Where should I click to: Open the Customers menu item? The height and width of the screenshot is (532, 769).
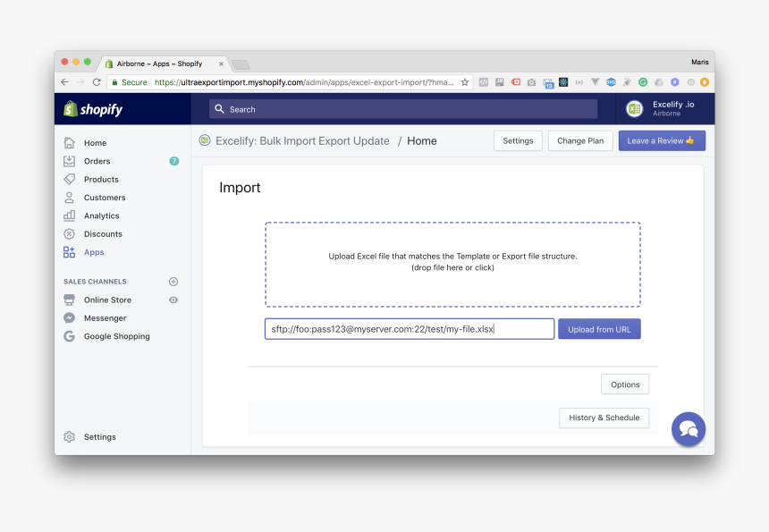105,197
